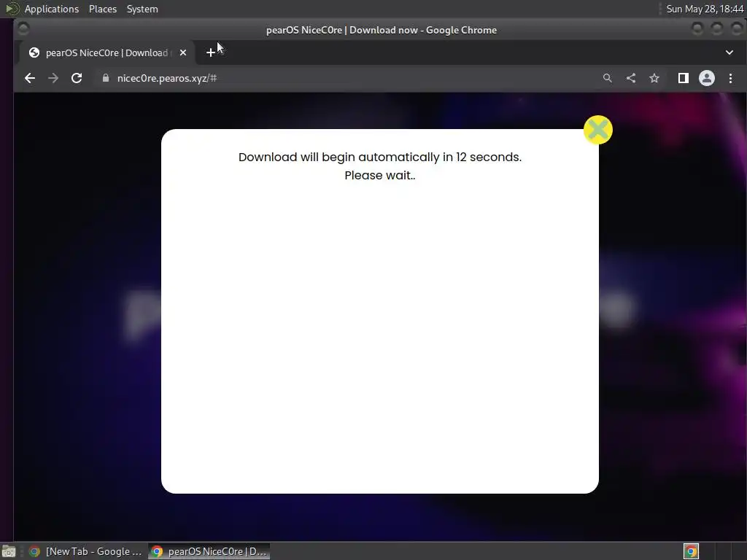The width and height of the screenshot is (747, 560).
Task: Close the pearOS NiceC0re tab
Action: [x=183, y=52]
